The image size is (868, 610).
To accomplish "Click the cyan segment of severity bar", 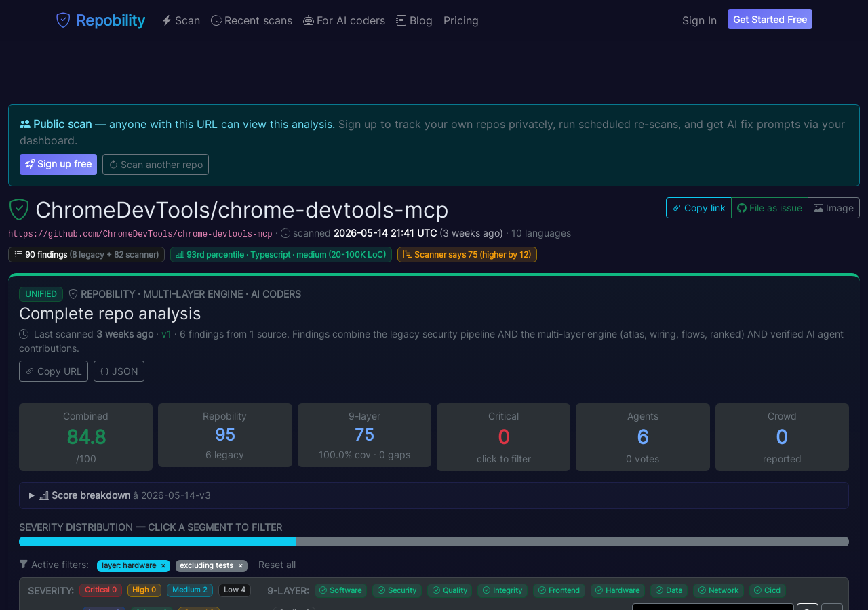I will 157,542.
